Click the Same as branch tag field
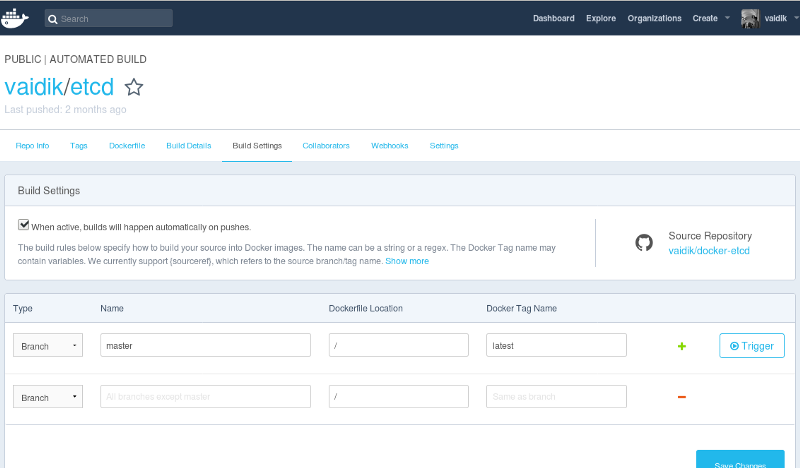800x468 pixels. (556, 397)
